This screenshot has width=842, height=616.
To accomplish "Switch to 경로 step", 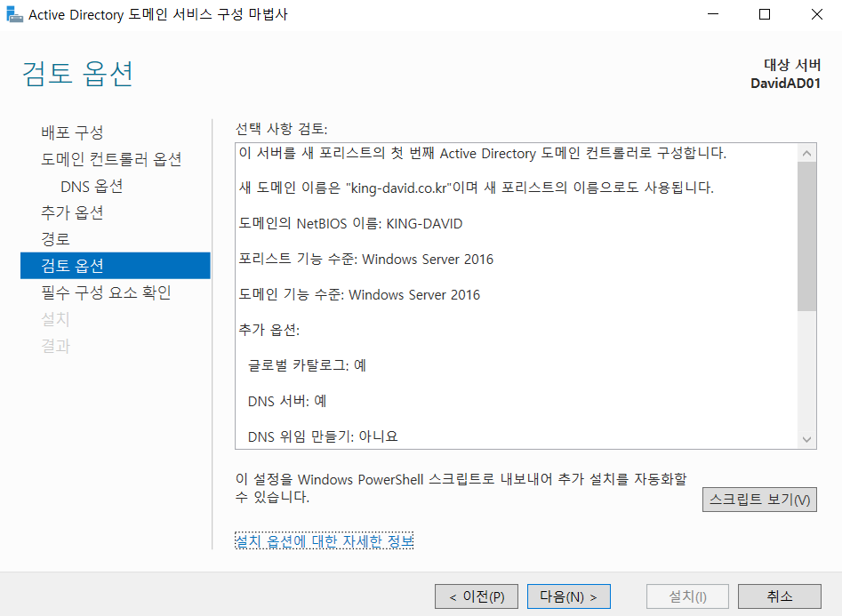I will point(55,239).
